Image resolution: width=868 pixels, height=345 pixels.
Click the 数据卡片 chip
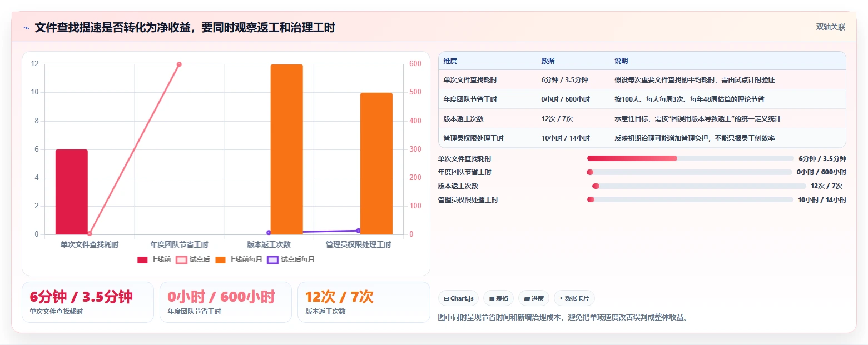[x=574, y=298]
